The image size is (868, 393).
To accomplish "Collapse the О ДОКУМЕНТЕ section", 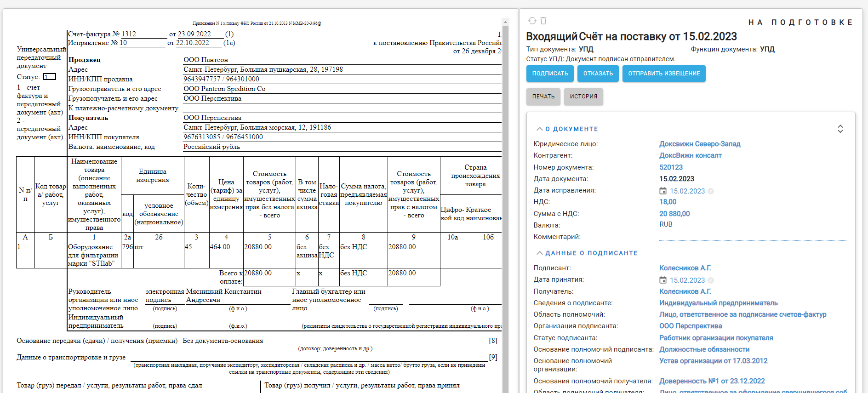I will tap(540, 129).
